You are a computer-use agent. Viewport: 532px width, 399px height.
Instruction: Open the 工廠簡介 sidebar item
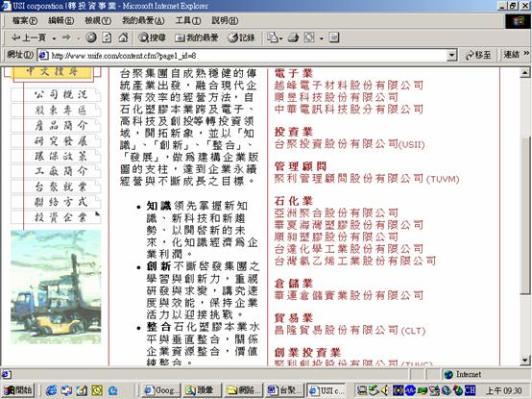click(x=56, y=171)
